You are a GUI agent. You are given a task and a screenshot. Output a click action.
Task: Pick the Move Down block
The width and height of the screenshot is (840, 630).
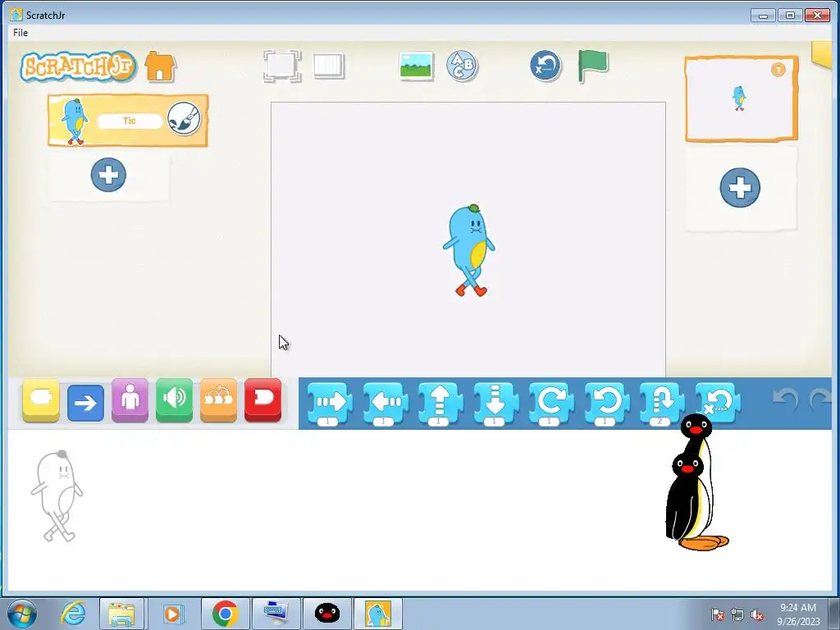coord(495,404)
